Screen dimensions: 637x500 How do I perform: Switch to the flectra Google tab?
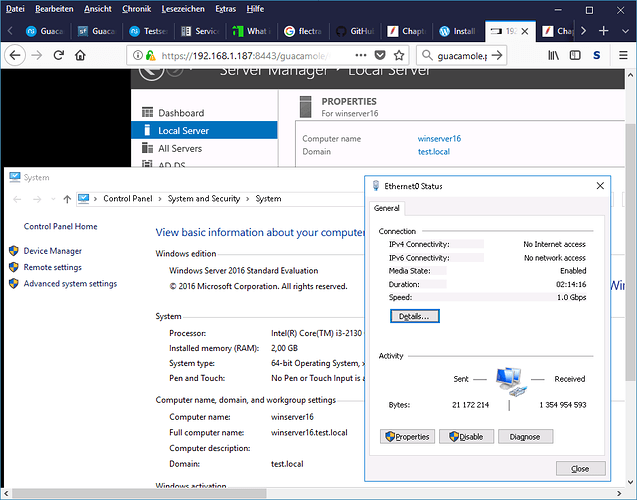click(x=303, y=31)
